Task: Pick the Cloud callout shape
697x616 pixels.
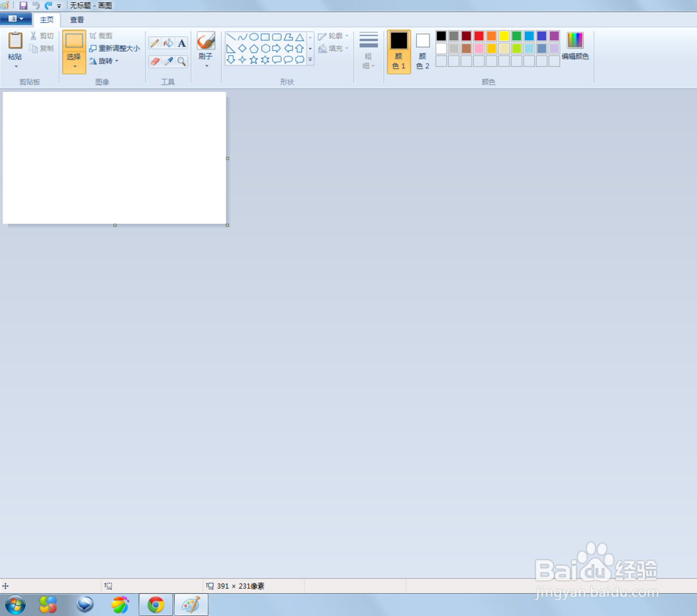Action: (x=300, y=59)
